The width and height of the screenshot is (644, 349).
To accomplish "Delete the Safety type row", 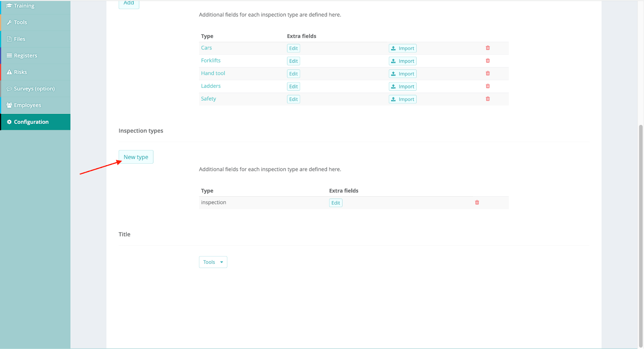I will [487, 99].
